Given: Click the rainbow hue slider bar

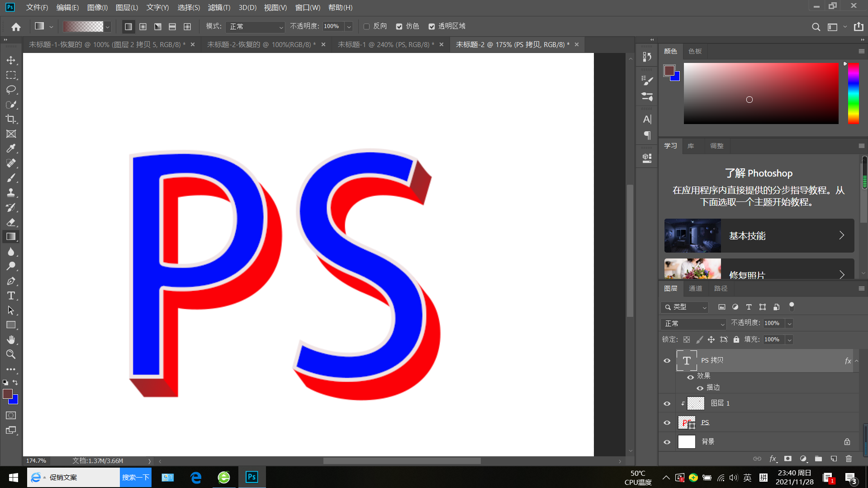Looking at the screenshot, I should (x=853, y=93).
